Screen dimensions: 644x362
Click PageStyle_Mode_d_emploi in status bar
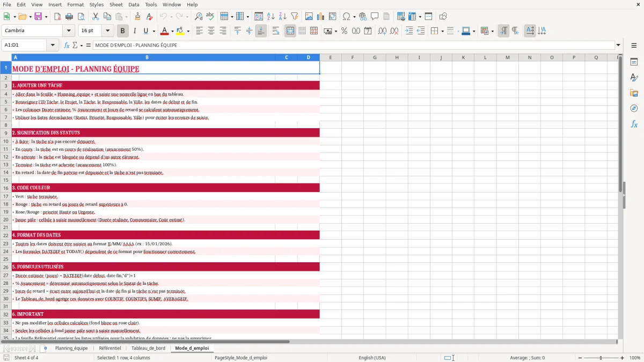click(x=240, y=358)
